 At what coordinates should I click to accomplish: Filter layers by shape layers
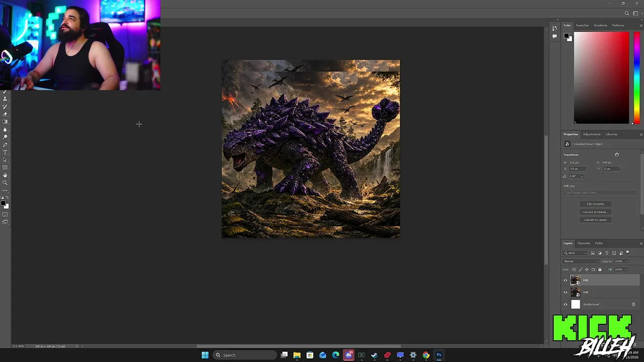click(614, 253)
